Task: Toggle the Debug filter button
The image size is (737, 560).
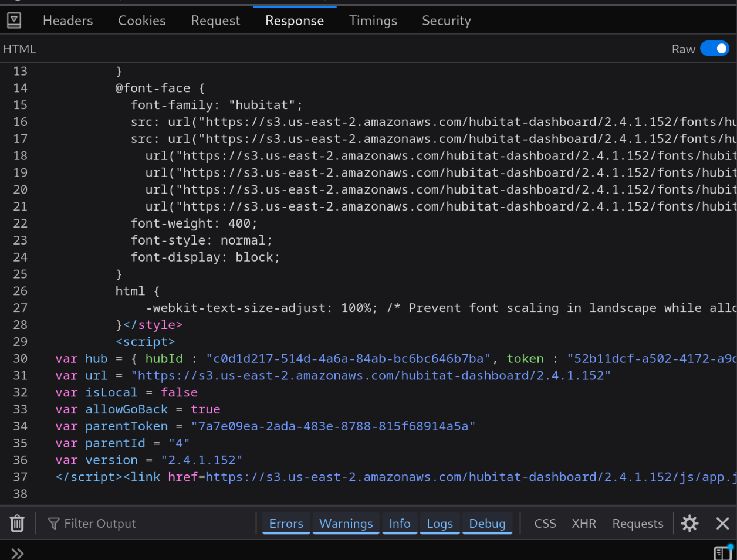Action: click(487, 523)
